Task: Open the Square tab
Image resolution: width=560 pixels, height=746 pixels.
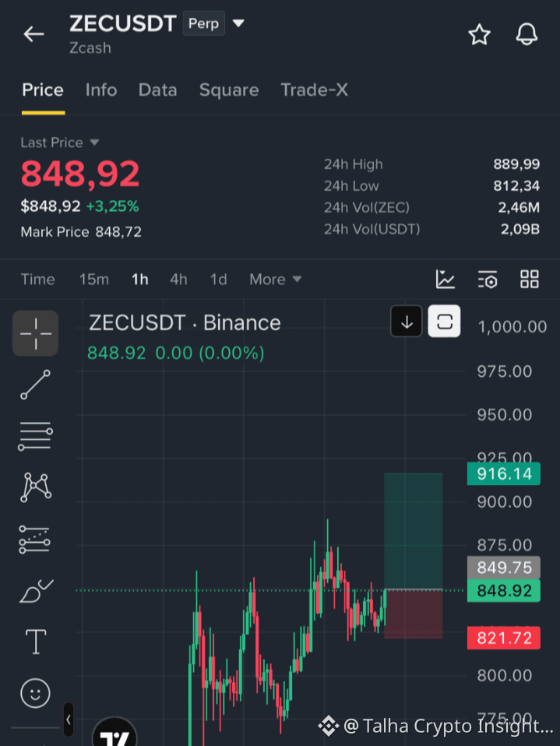Action: (229, 90)
